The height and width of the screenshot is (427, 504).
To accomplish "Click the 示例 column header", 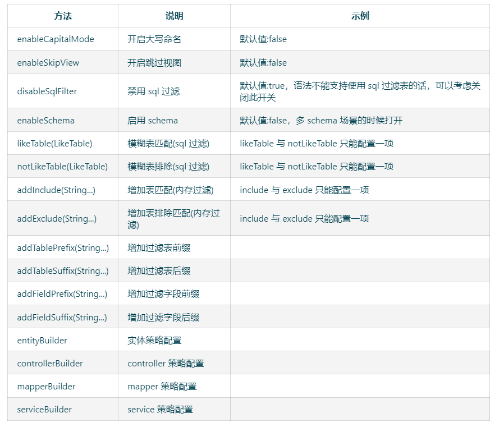I will (x=366, y=16).
